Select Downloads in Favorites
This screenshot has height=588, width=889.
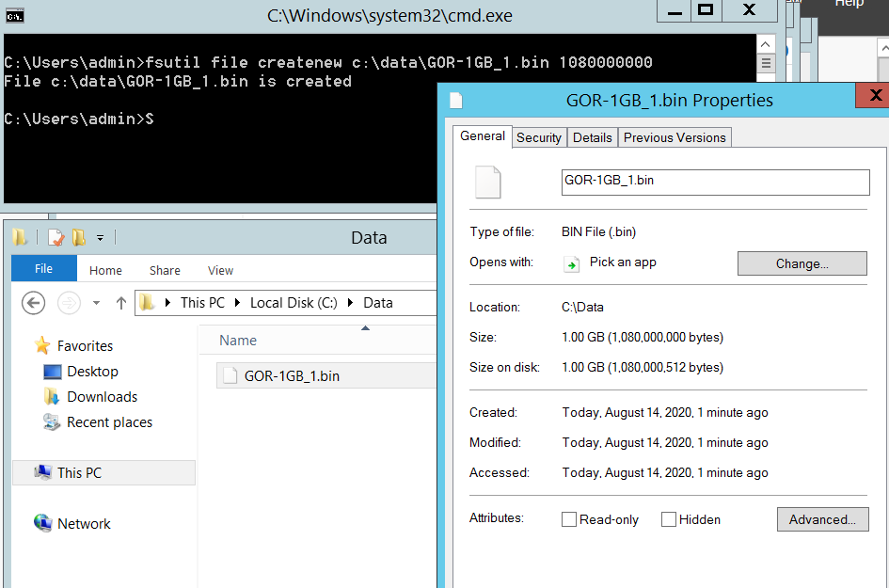(x=103, y=397)
